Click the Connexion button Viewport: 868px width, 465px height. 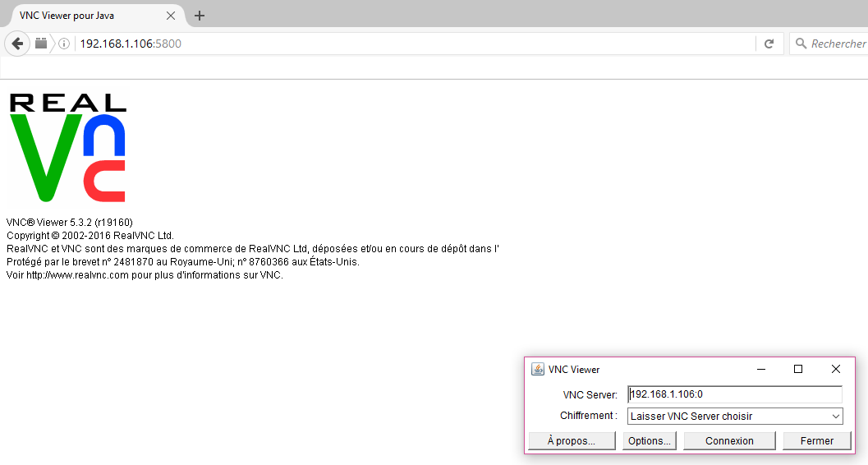(729, 440)
